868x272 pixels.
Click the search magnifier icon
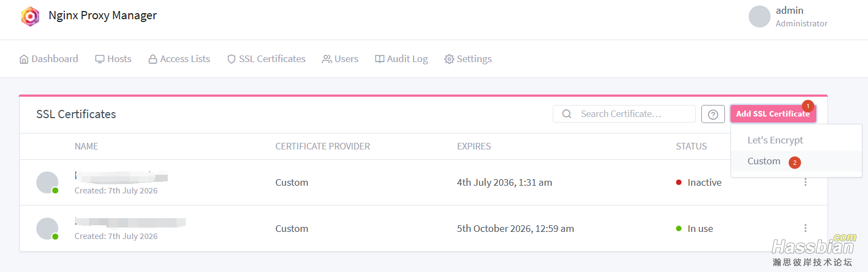567,114
